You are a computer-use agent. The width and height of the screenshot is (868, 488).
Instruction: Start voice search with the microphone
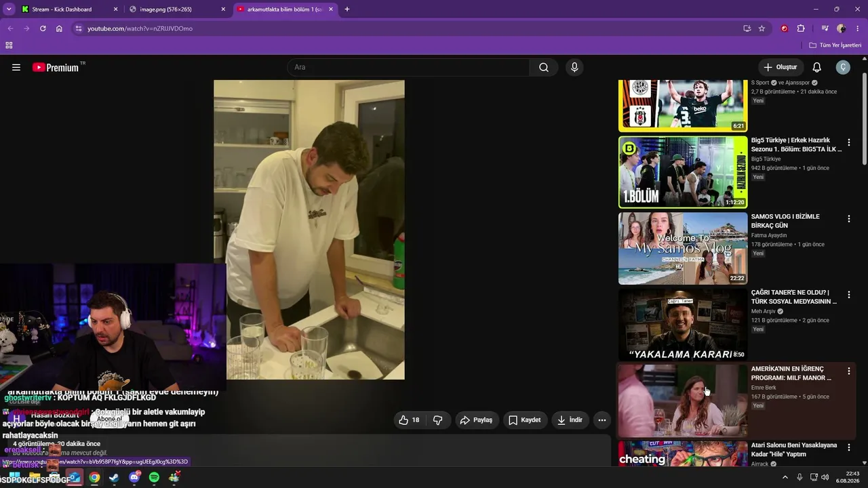point(574,67)
